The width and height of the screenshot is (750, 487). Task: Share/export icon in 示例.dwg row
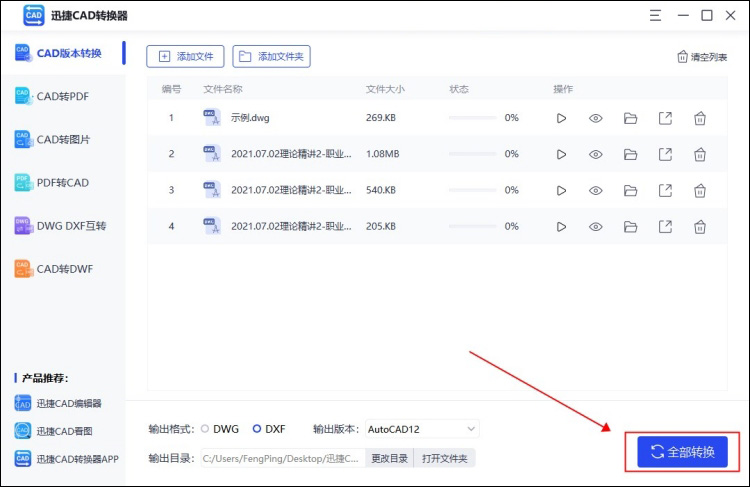pos(665,118)
